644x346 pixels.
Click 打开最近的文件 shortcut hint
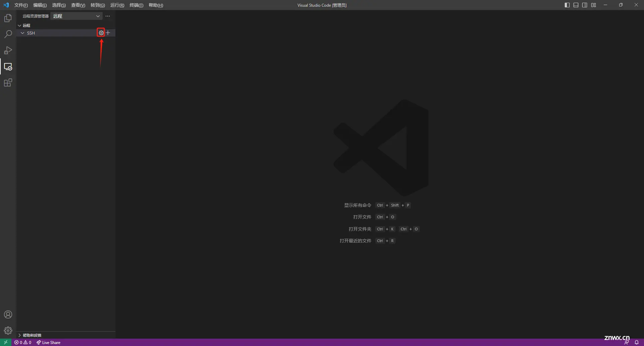coord(356,241)
